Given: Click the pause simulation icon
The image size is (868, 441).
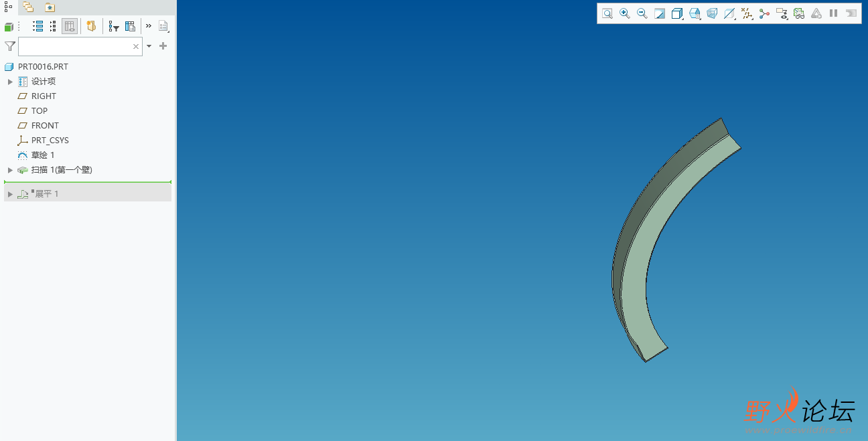Looking at the screenshot, I should click(834, 13).
